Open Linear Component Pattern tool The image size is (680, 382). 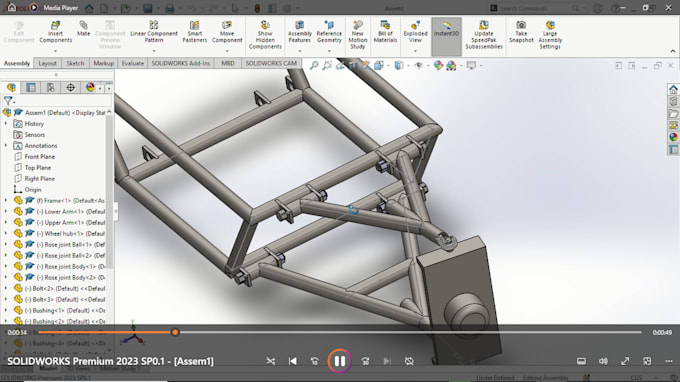click(154, 32)
